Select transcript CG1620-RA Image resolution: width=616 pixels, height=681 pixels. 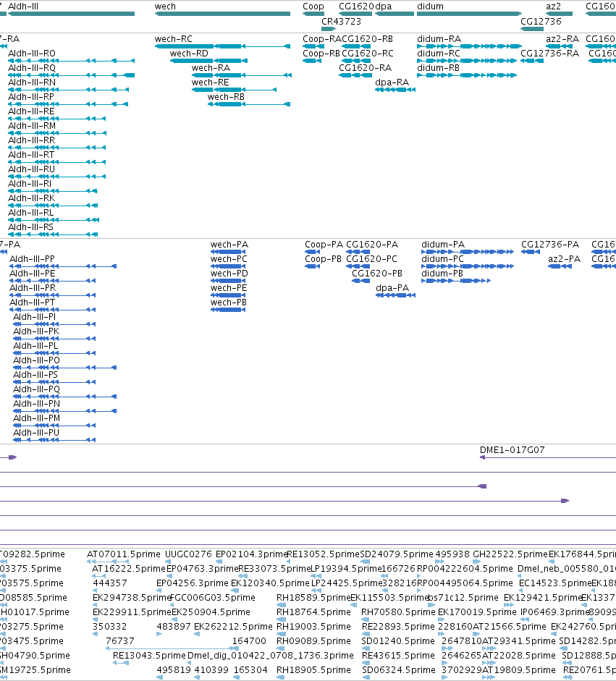click(x=355, y=75)
